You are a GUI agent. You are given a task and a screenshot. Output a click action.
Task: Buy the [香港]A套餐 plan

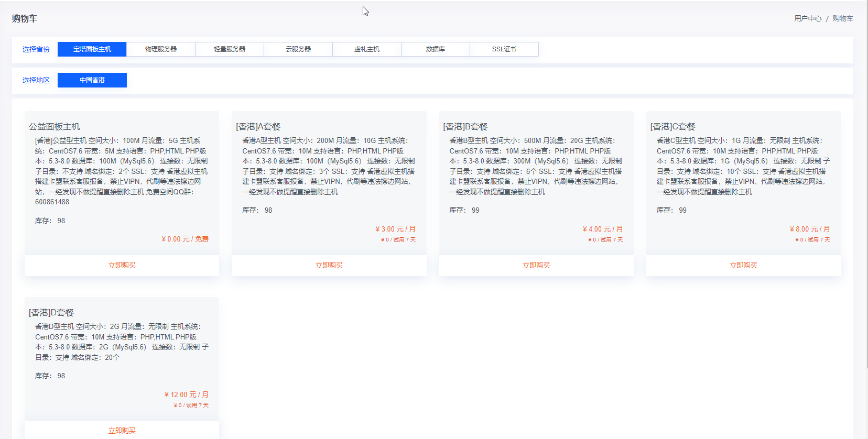coord(329,265)
